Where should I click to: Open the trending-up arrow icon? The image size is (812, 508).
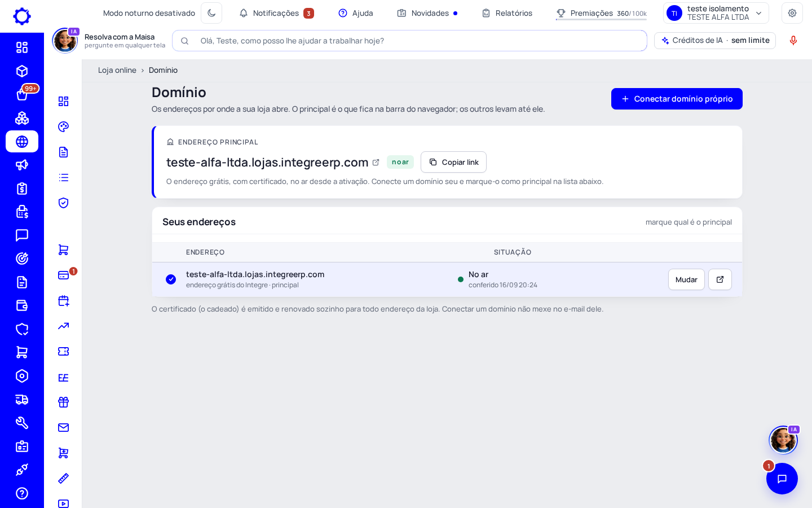[x=64, y=326]
